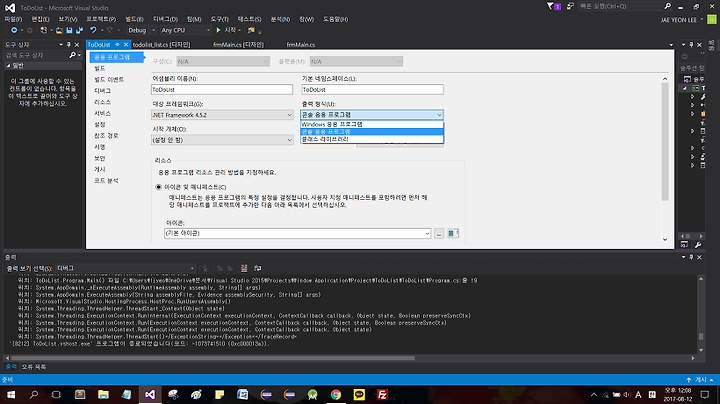This screenshot has width=720, height=404.
Task: Select class library option in dropdown list
Action: pos(372,139)
